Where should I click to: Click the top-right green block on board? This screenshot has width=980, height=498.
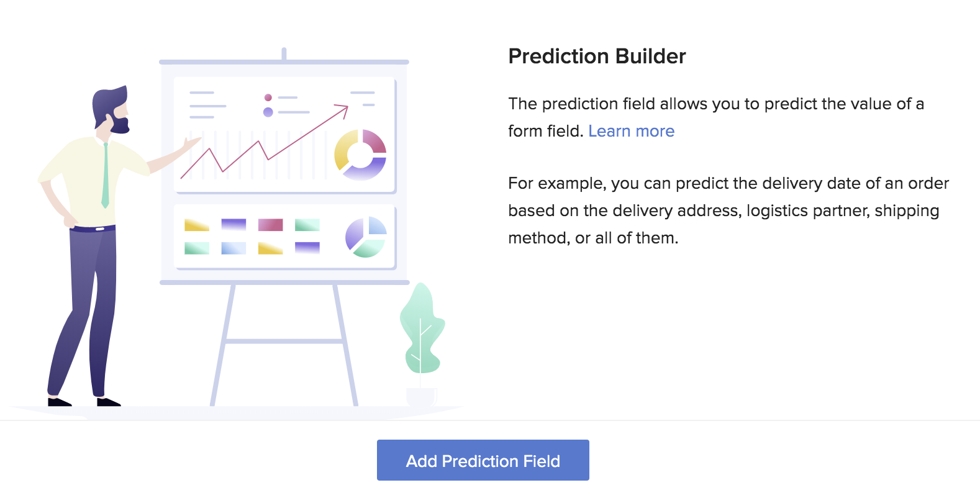[307, 225]
